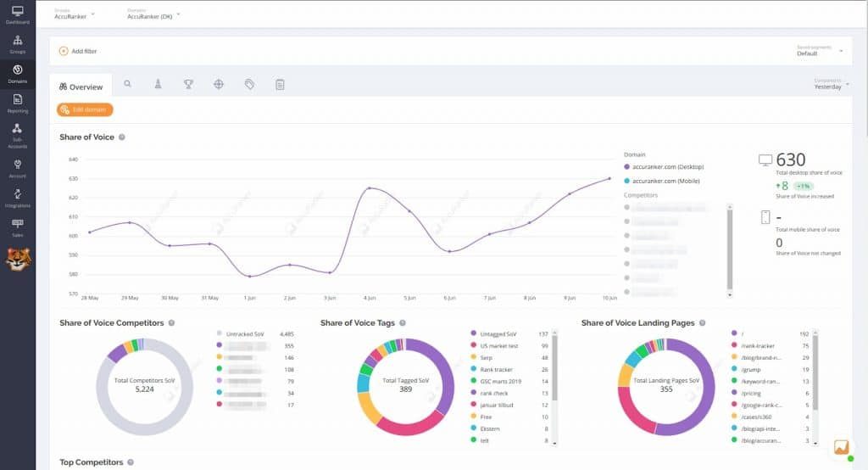Toggle accuranker.com (Mobile) series in legend
This screenshot has height=470, width=868.
[x=666, y=182]
